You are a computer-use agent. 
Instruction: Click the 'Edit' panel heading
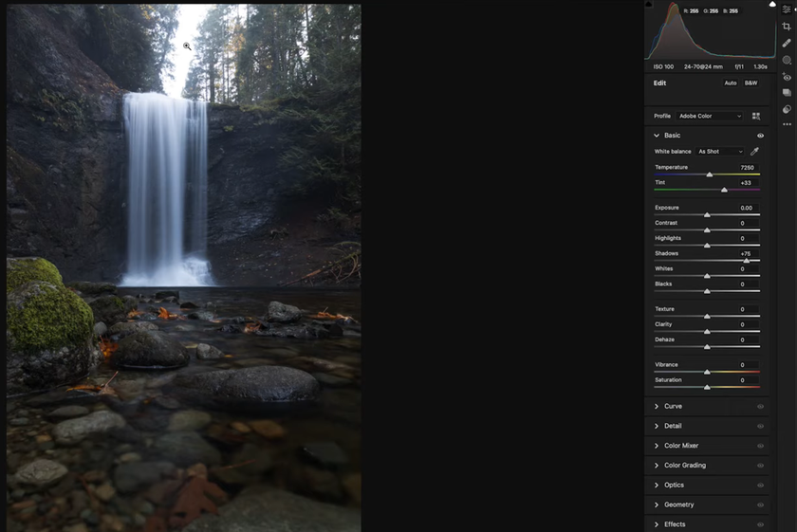(659, 83)
